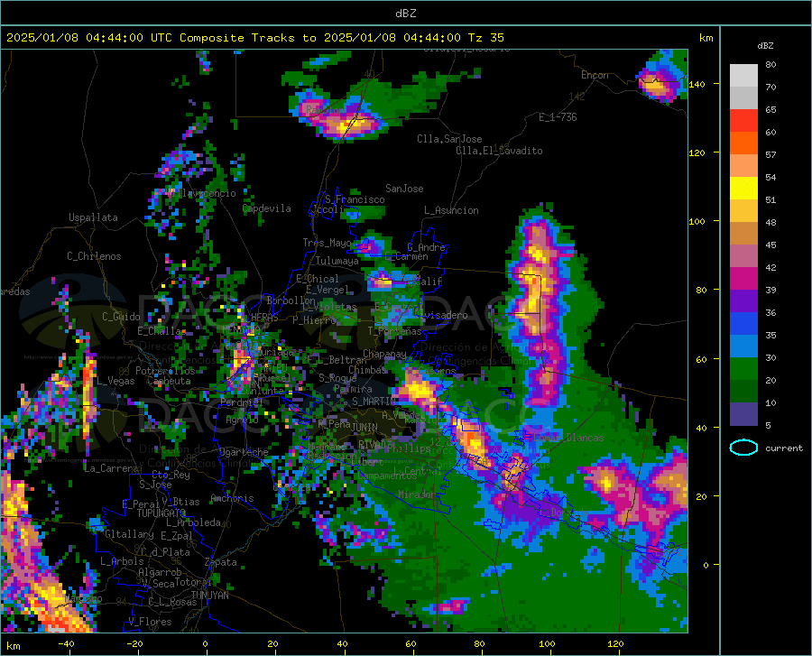This screenshot has width=812, height=656.
Task: Click the purple swatch between 39 and 36
Action: pos(743,301)
